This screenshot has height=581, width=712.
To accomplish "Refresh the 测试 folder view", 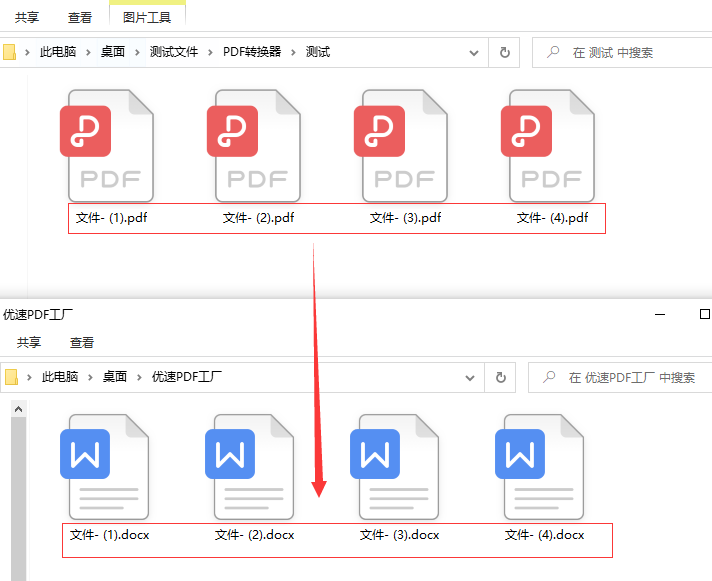I will (504, 53).
